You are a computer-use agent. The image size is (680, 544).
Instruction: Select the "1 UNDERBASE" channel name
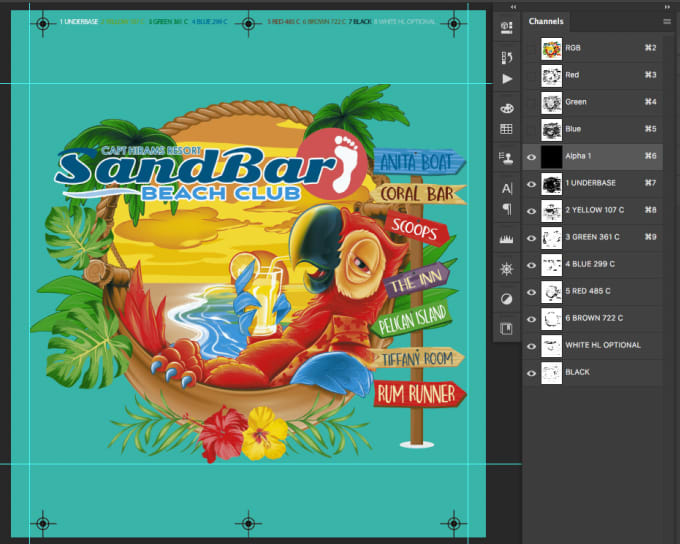pyautogui.click(x=590, y=183)
